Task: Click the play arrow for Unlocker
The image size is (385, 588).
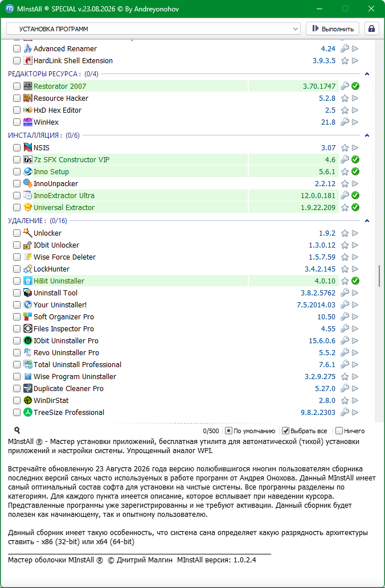Action: pos(355,233)
